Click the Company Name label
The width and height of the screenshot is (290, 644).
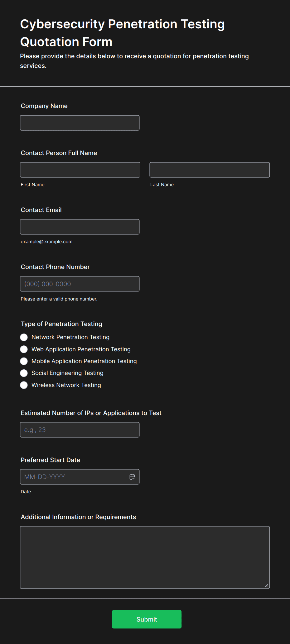[x=44, y=106]
